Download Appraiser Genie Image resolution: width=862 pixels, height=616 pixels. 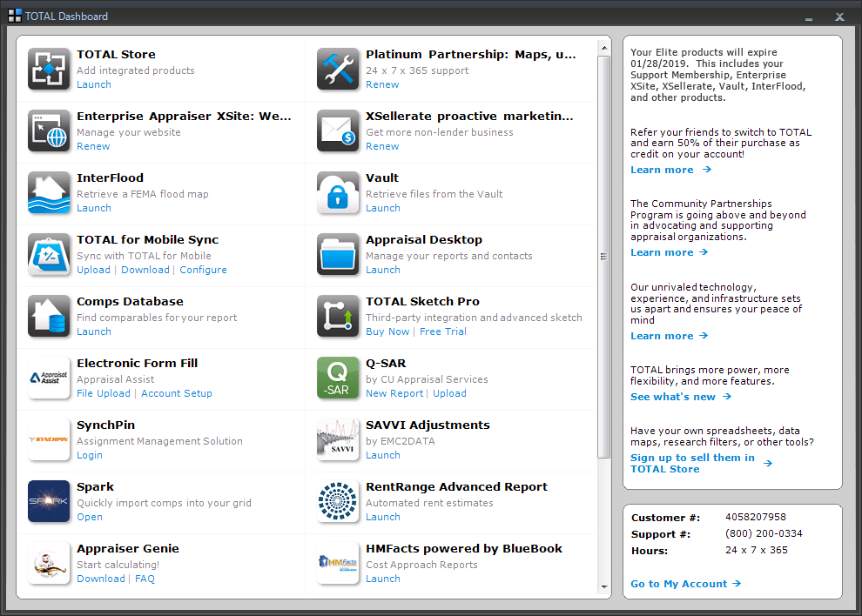101,579
